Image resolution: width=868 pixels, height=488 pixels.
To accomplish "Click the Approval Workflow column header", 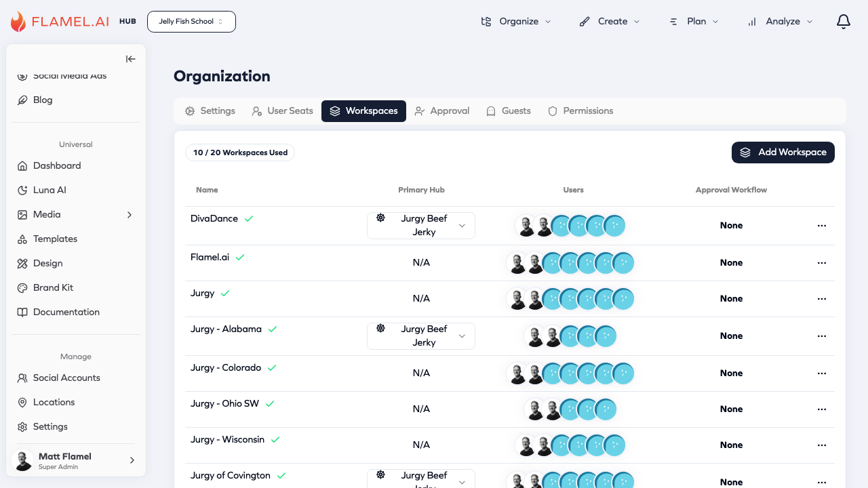I will tap(731, 190).
